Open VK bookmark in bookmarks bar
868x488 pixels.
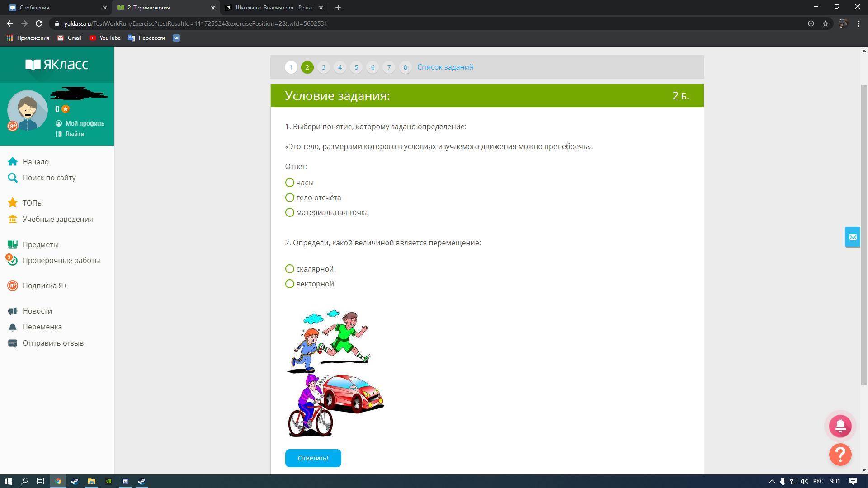tap(176, 38)
